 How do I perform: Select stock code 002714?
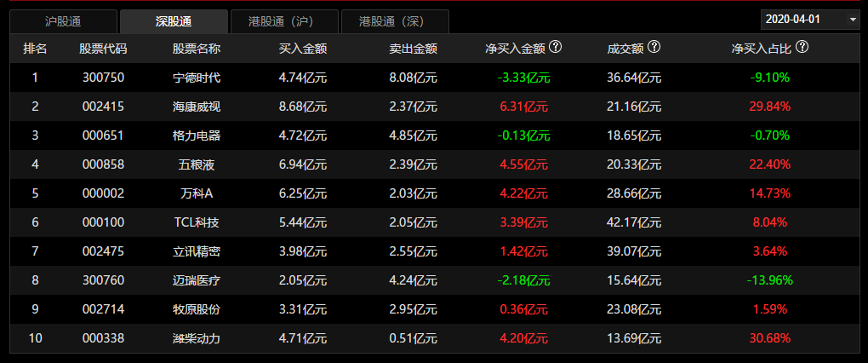[x=103, y=309]
